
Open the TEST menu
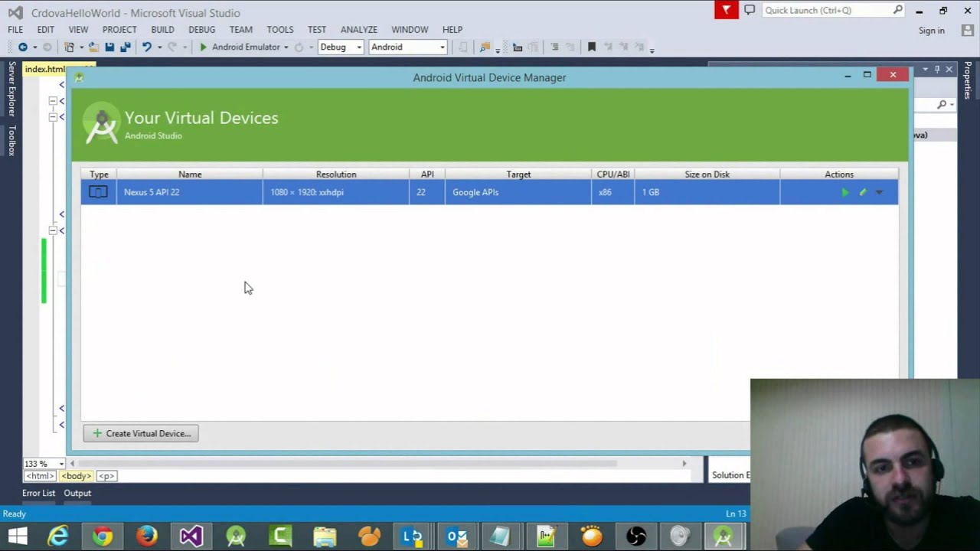pyautogui.click(x=317, y=30)
